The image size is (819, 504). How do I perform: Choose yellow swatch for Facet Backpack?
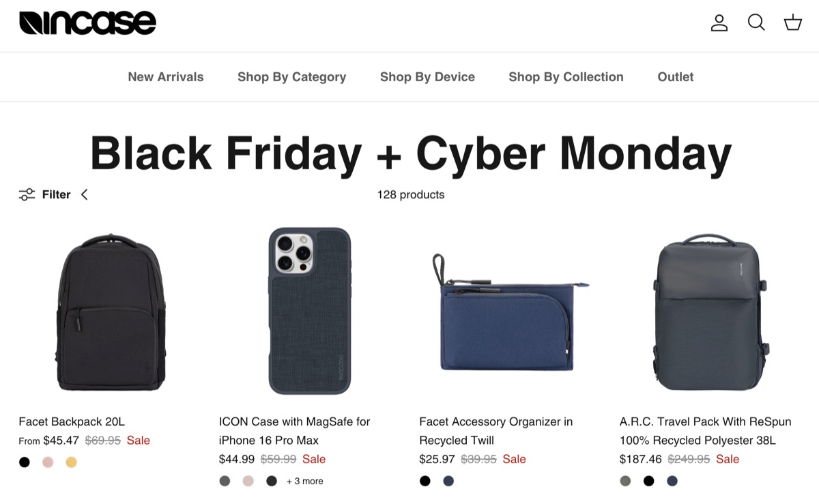point(71,462)
